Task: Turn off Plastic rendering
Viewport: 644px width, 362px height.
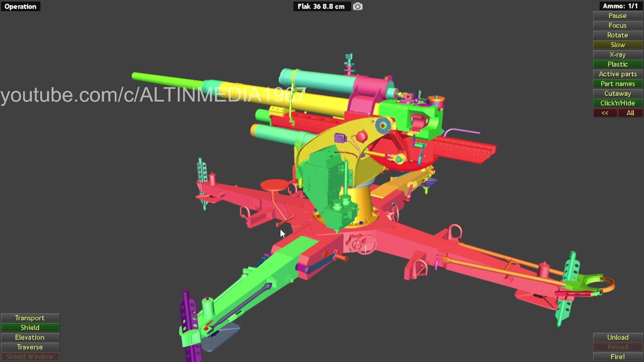Action: point(617,64)
